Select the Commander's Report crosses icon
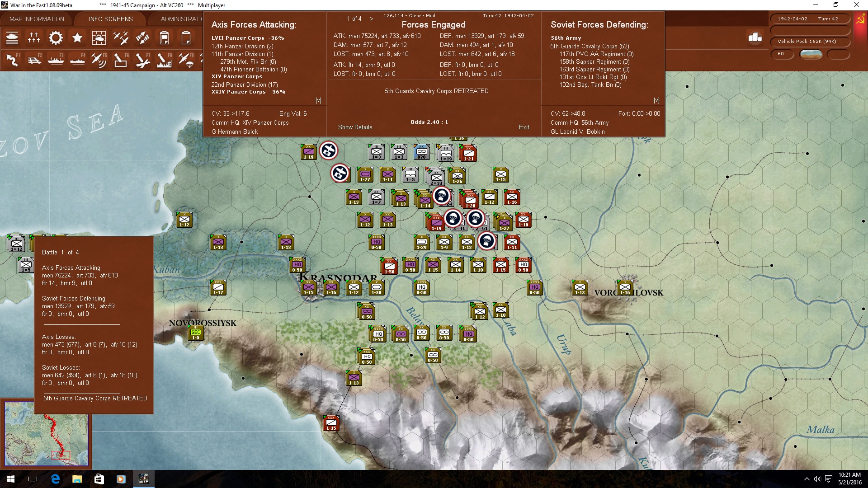Image resolution: width=868 pixels, height=488 pixels. (34, 38)
